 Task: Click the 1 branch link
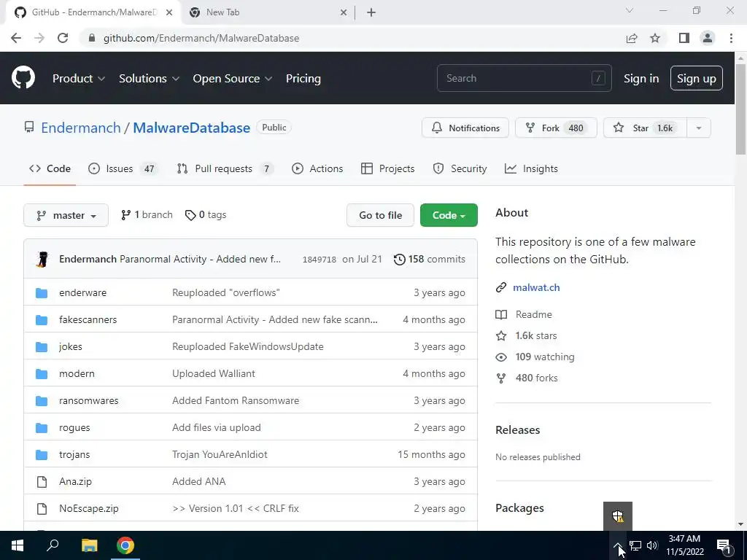tap(147, 215)
